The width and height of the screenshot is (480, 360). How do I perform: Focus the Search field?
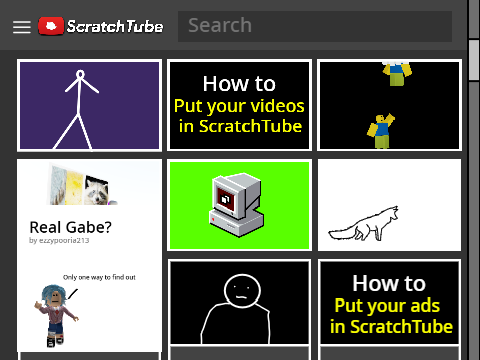pos(315,26)
